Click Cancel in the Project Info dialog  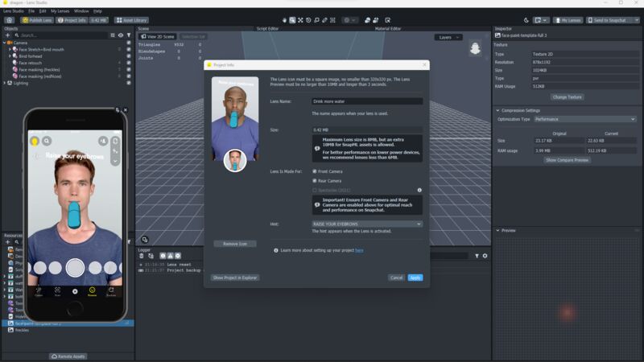(x=396, y=278)
